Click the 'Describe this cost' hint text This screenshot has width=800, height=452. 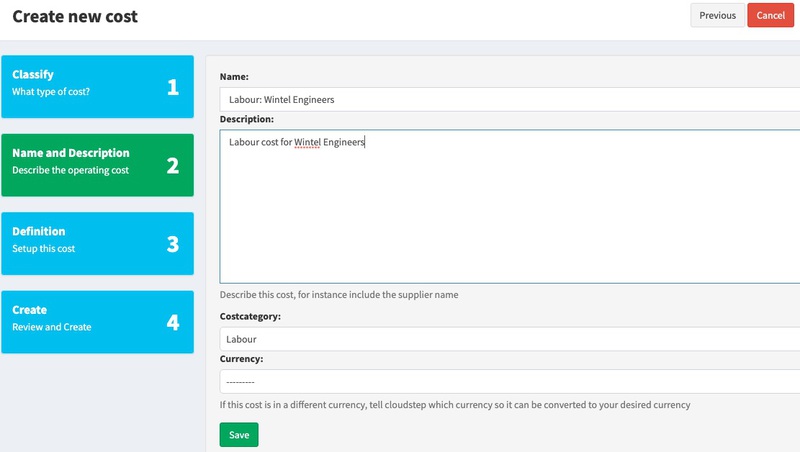click(339, 294)
